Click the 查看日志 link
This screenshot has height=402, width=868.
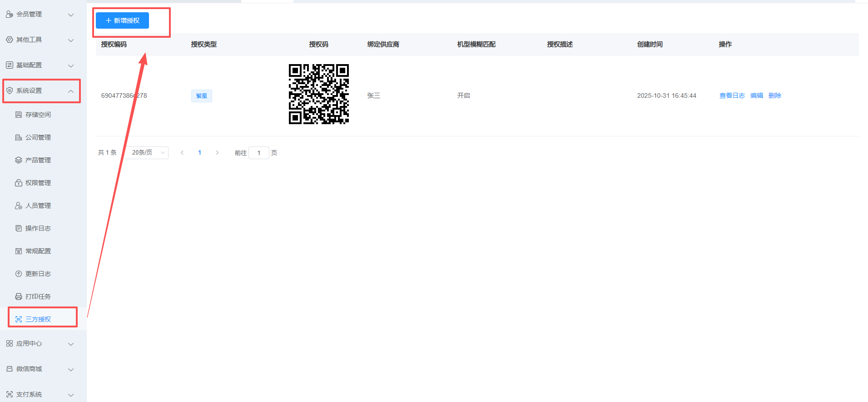[x=732, y=95]
